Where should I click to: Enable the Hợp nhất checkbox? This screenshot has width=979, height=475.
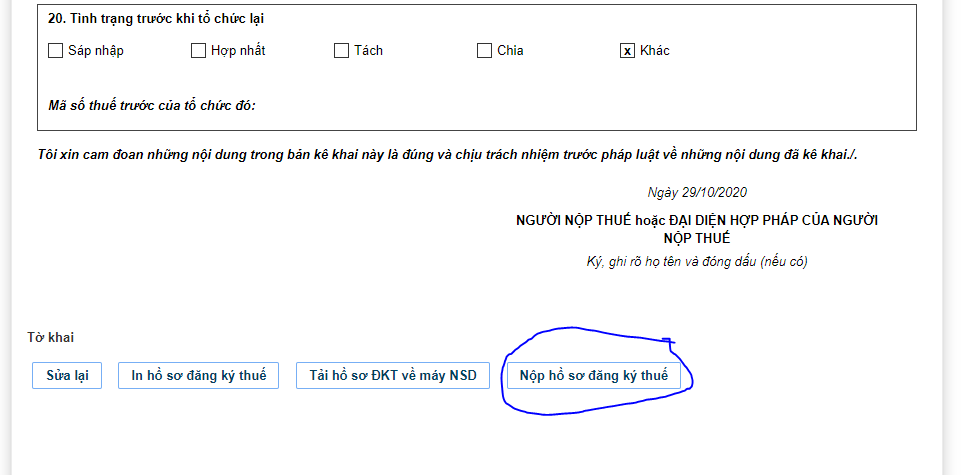coord(199,51)
